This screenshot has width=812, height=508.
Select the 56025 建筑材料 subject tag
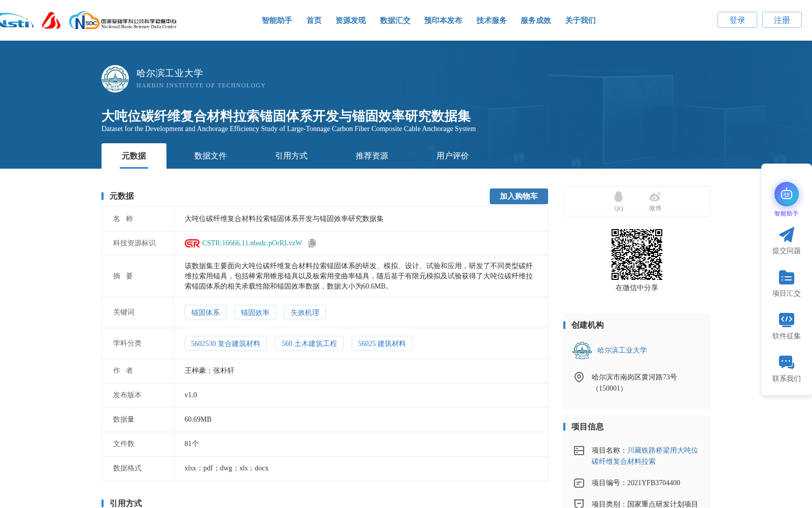coord(382,343)
